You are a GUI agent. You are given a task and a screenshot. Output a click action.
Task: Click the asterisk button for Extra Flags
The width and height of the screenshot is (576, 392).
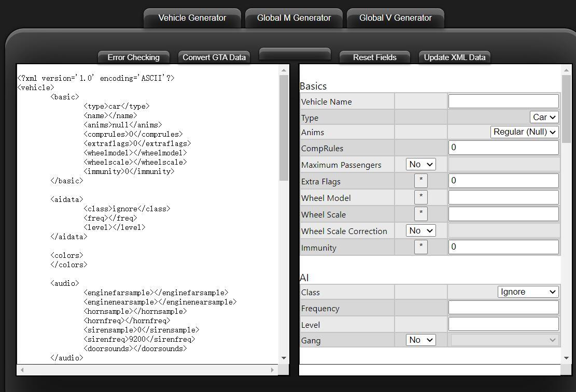(421, 181)
